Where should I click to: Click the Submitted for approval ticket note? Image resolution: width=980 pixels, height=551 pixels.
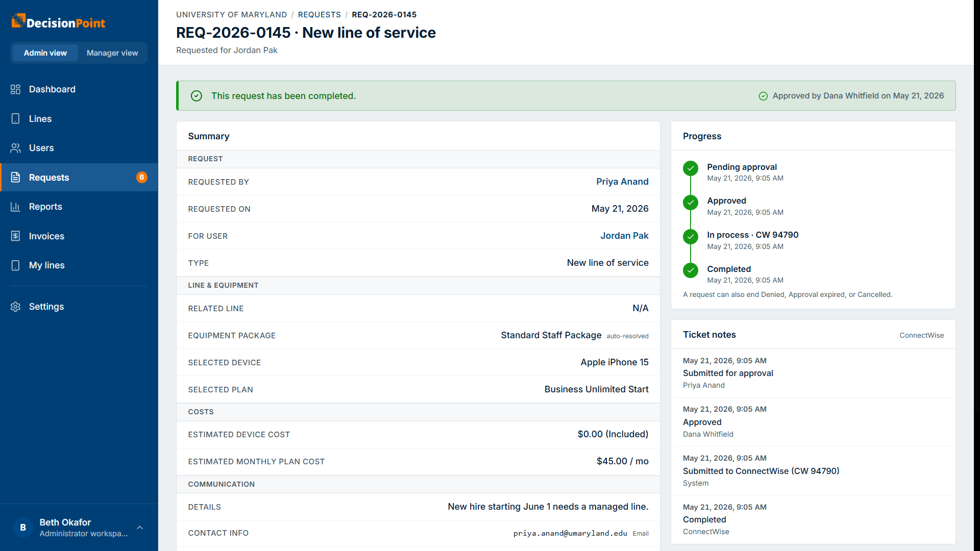[728, 373]
